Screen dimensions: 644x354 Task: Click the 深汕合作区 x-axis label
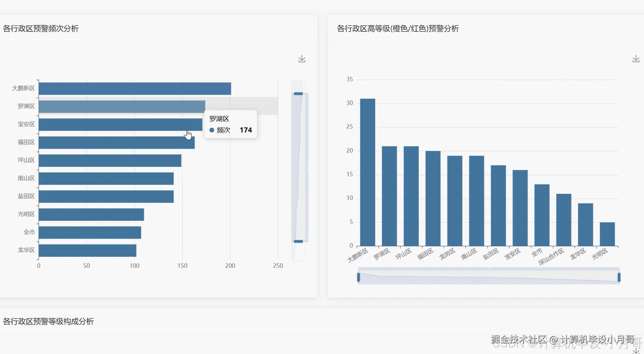[552, 257]
